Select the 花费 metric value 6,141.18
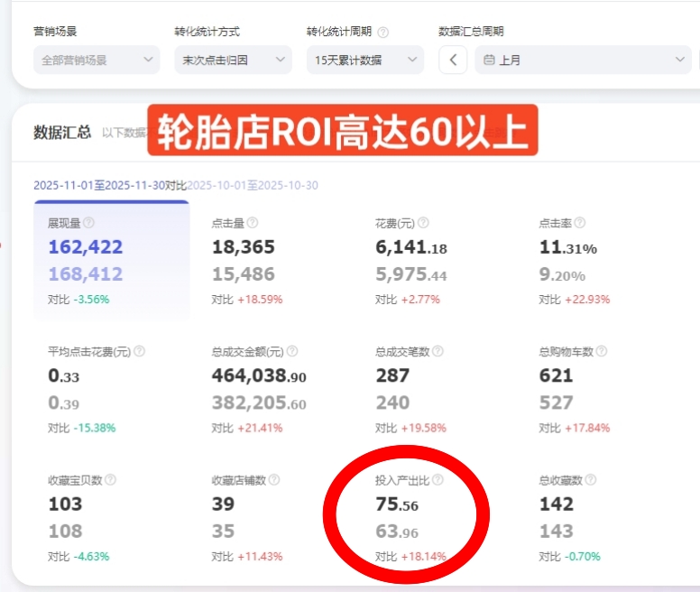700x592 pixels. coord(411,247)
